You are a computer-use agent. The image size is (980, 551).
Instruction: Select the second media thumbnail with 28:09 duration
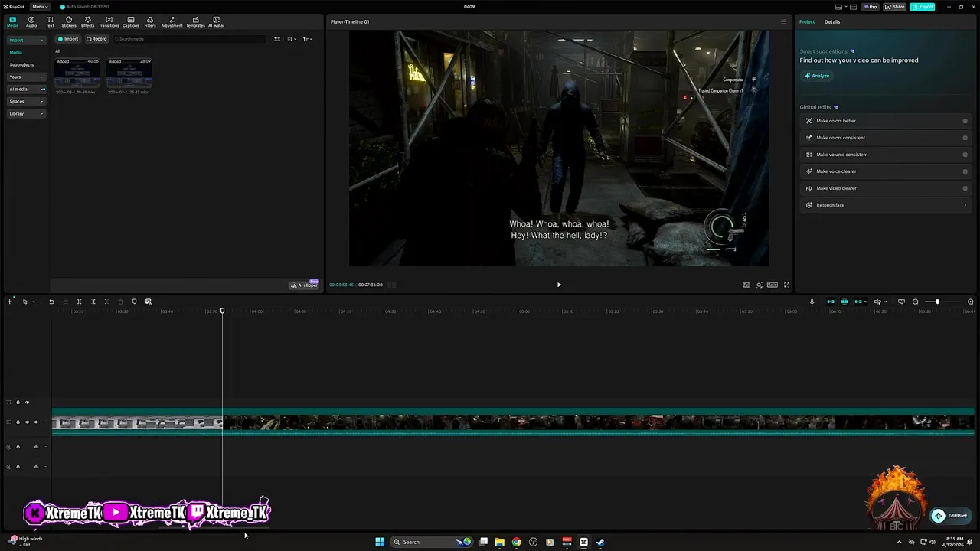pos(129,73)
